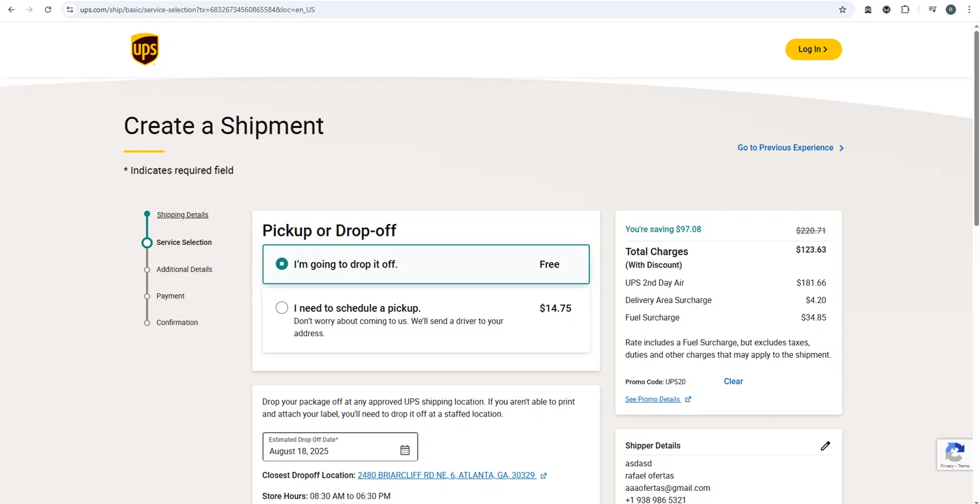Click the reCAPTCHA badge

coord(955,454)
